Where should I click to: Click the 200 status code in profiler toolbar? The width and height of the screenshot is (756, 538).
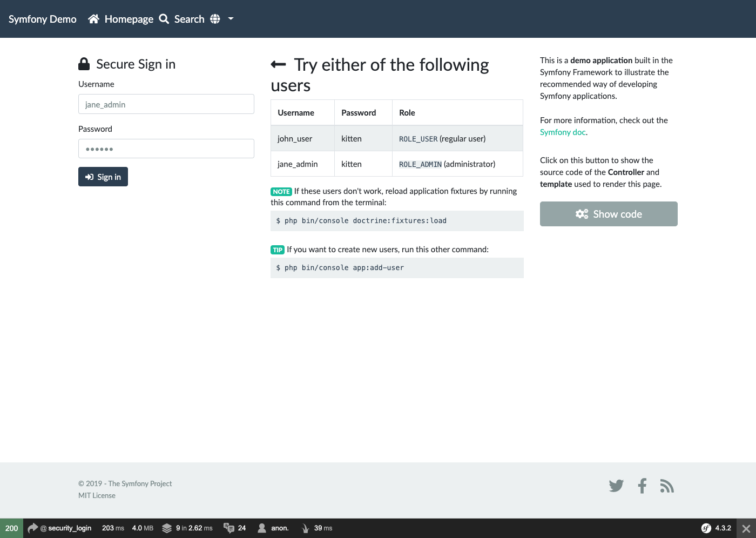11,528
